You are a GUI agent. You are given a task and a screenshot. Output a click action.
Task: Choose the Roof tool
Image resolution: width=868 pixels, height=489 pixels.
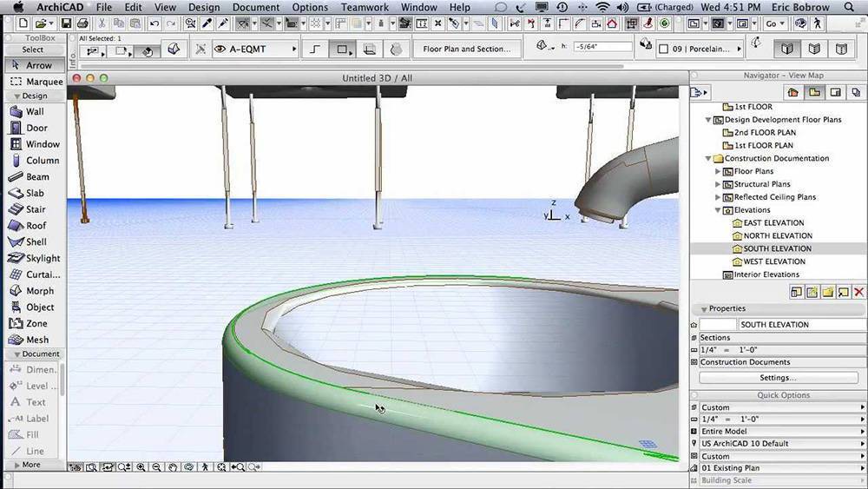[33, 226]
